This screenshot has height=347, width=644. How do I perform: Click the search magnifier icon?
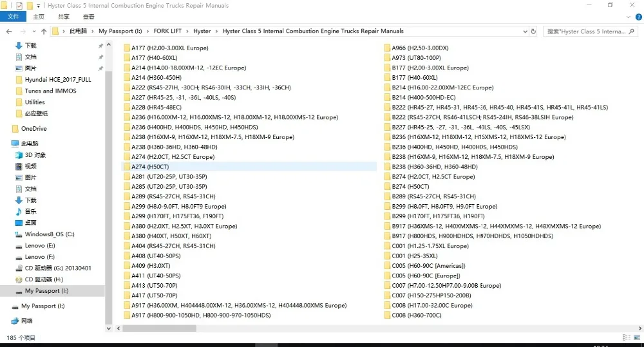[x=632, y=31]
